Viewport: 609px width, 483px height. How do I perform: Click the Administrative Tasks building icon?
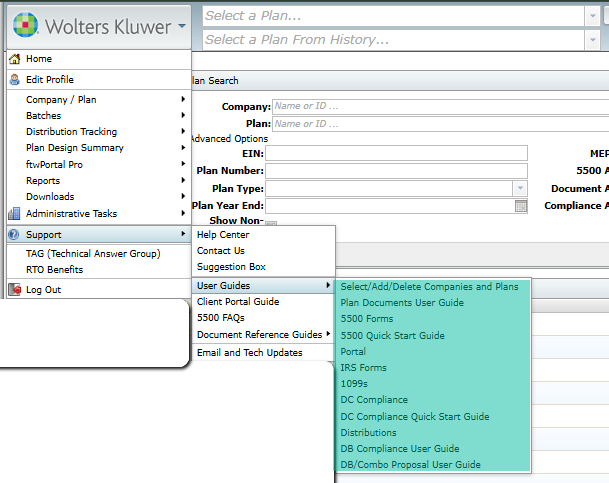pyautogui.click(x=15, y=214)
